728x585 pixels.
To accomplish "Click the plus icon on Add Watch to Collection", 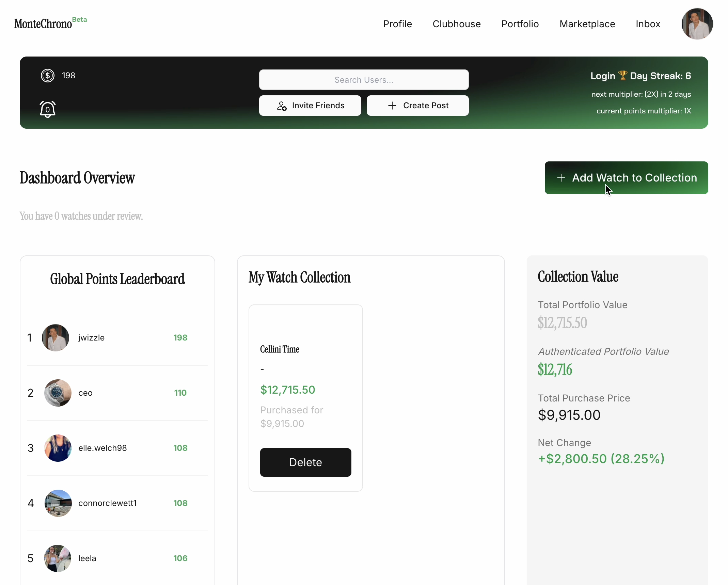I will pyautogui.click(x=561, y=177).
